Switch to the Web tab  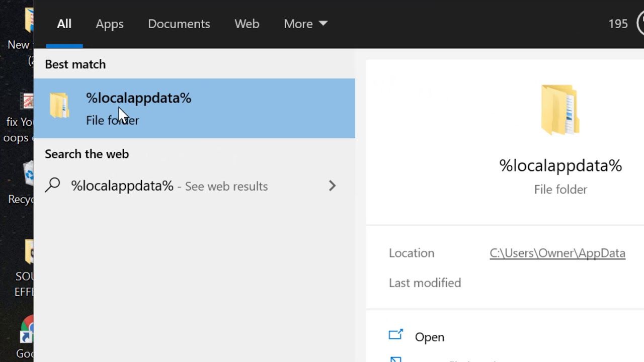coord(247,24)
